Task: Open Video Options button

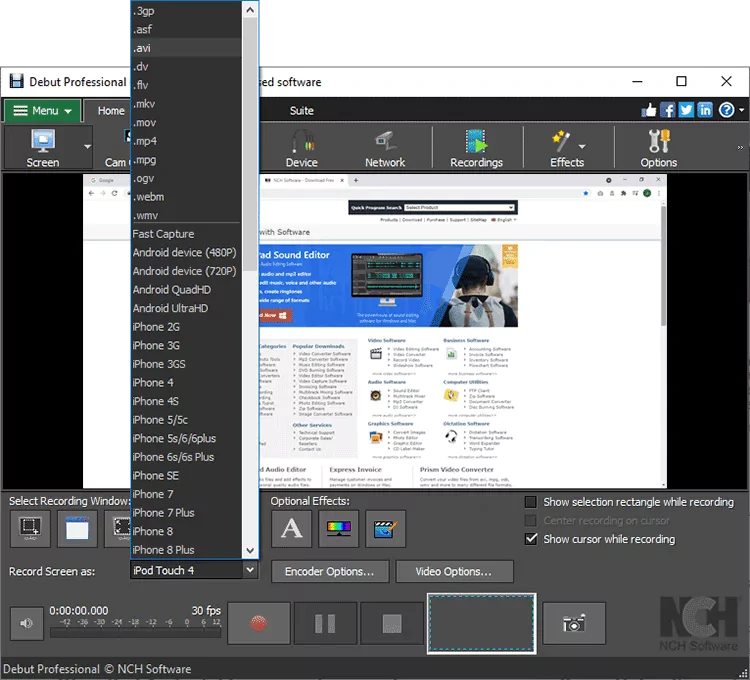Action: (454, 572)
